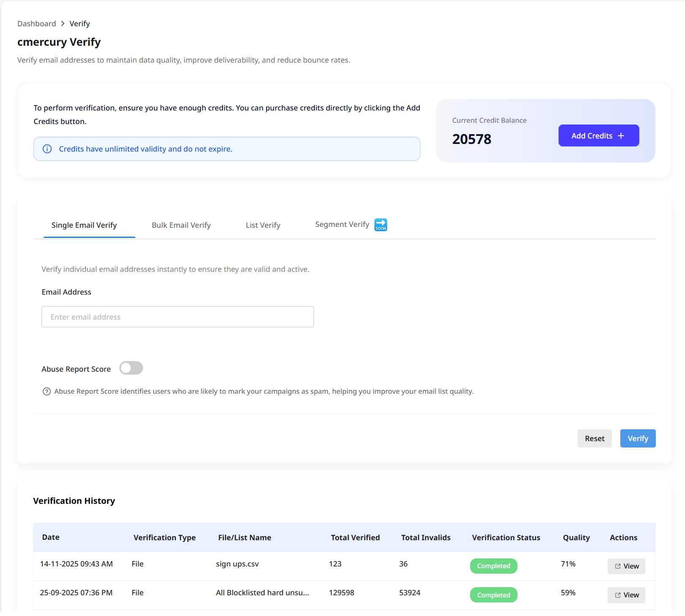Open the List Verify tab

pyautogui.click(x=263, y=225)
